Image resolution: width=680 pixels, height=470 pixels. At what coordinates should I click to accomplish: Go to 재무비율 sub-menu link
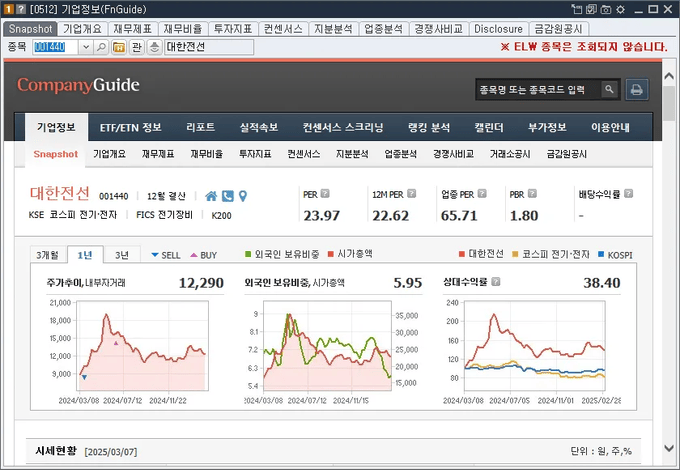tap(206, 154)
